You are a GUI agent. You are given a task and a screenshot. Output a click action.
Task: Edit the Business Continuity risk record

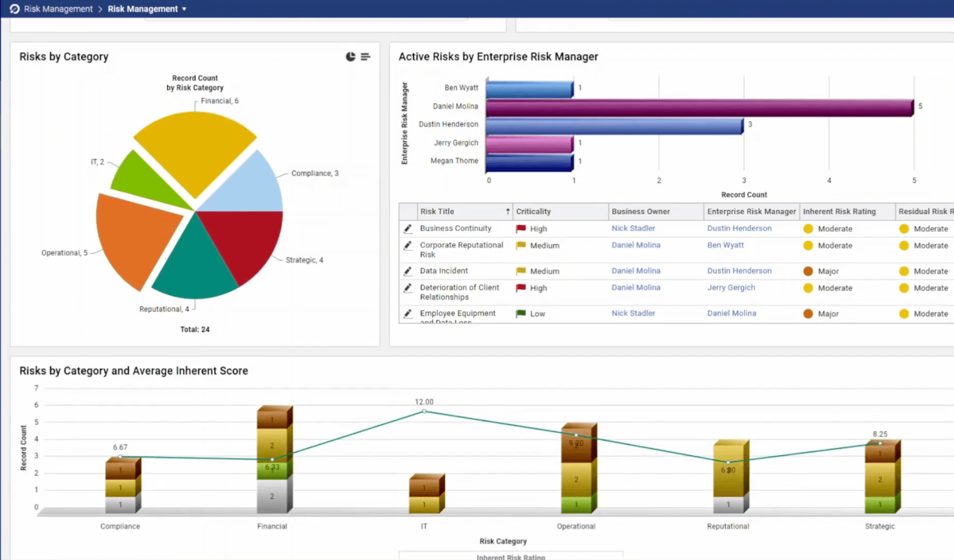(x=408, y=228)
